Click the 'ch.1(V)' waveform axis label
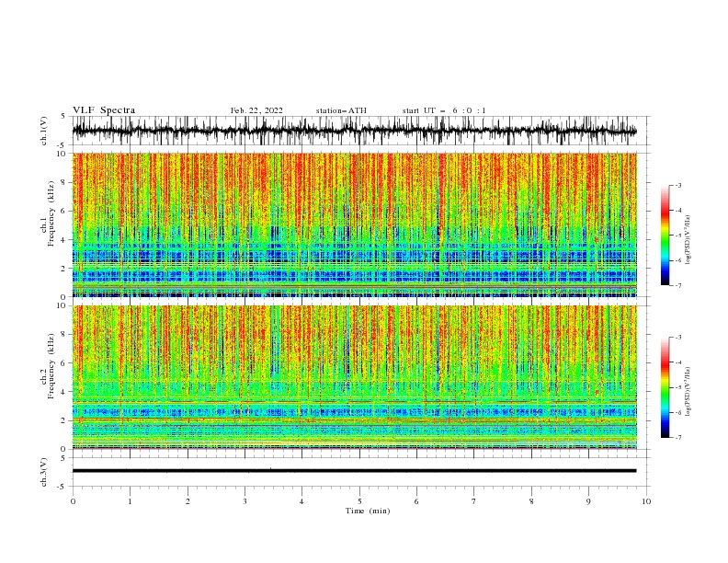This screenshot has width=728, height=563. click(x=44, y=131)
